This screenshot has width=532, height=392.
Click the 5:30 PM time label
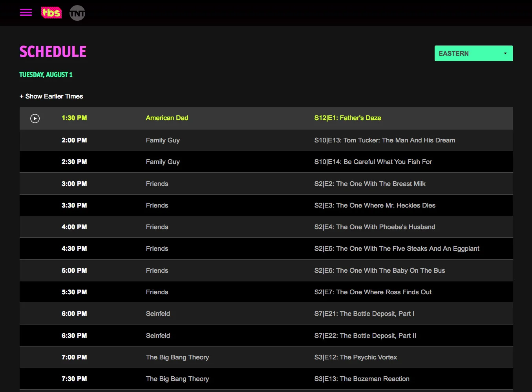pos(74,292)
